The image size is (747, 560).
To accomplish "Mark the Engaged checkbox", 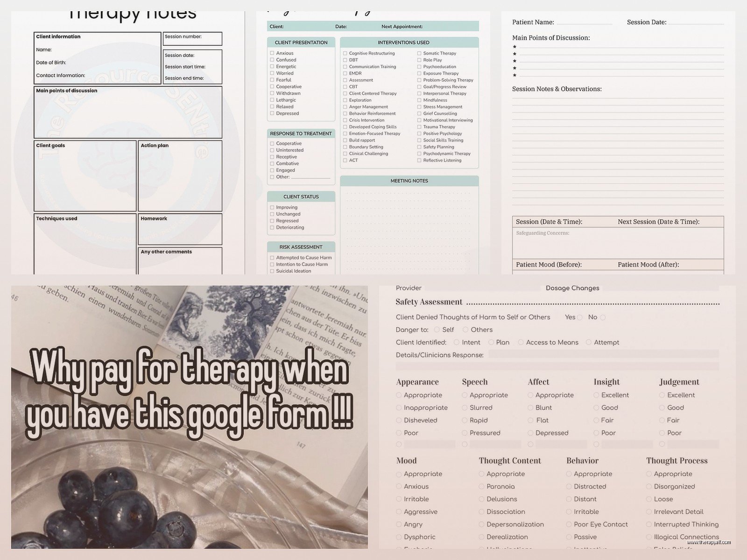I will pos(272,170).
